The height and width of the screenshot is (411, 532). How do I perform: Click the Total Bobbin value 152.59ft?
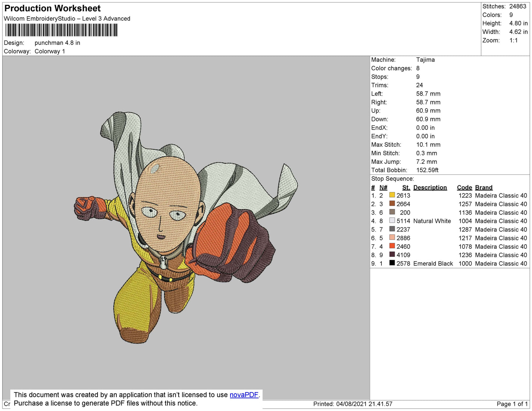(x=427, y=170)
